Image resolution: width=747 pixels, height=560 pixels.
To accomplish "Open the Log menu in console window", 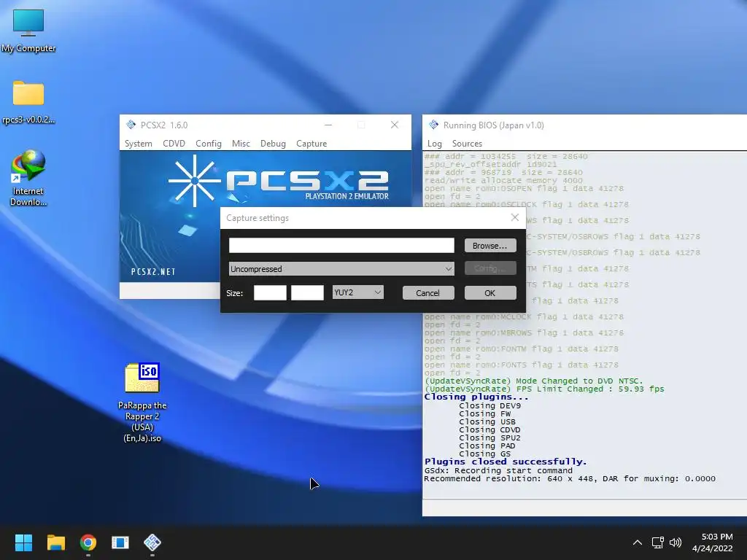I will (435, 144).
